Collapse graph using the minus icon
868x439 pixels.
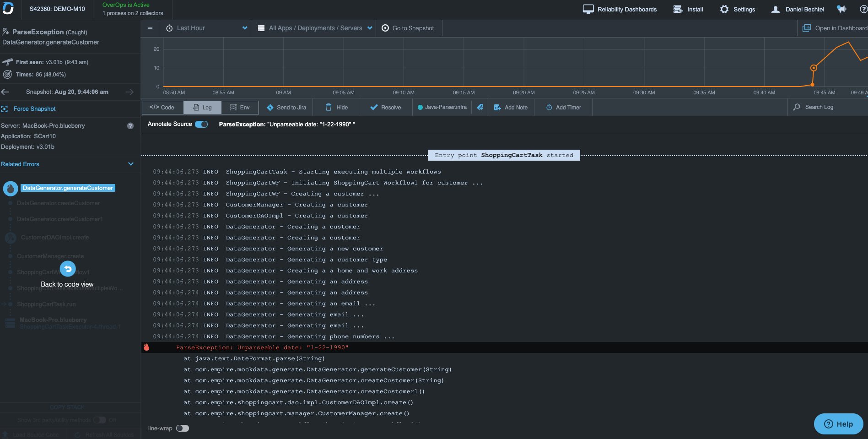150,28
